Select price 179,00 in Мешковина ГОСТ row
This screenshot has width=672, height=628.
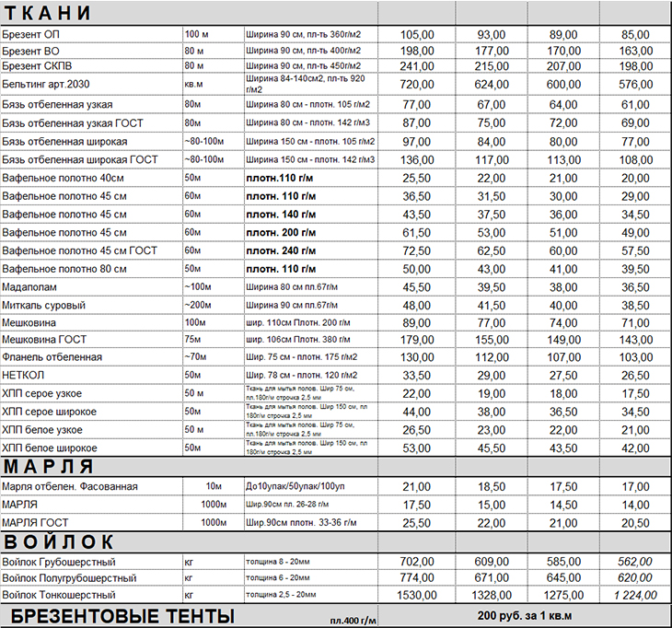(x=417, y=340)
